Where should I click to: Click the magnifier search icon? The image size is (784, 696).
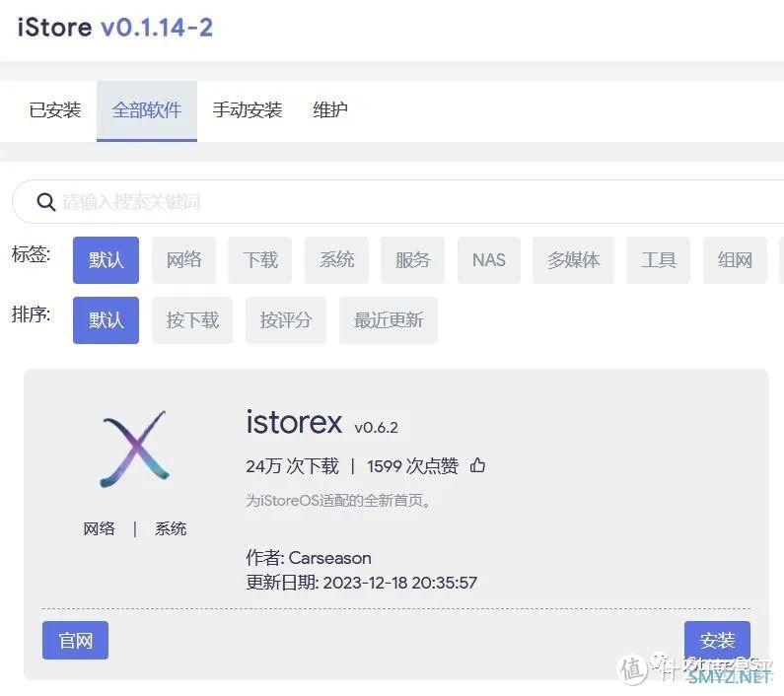coord(45,202)
